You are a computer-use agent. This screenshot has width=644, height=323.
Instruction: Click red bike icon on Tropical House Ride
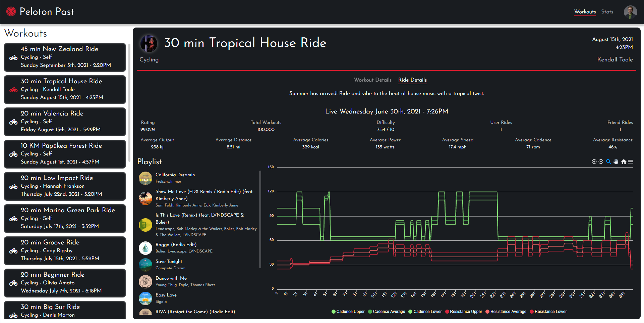[x=13, y=90]
